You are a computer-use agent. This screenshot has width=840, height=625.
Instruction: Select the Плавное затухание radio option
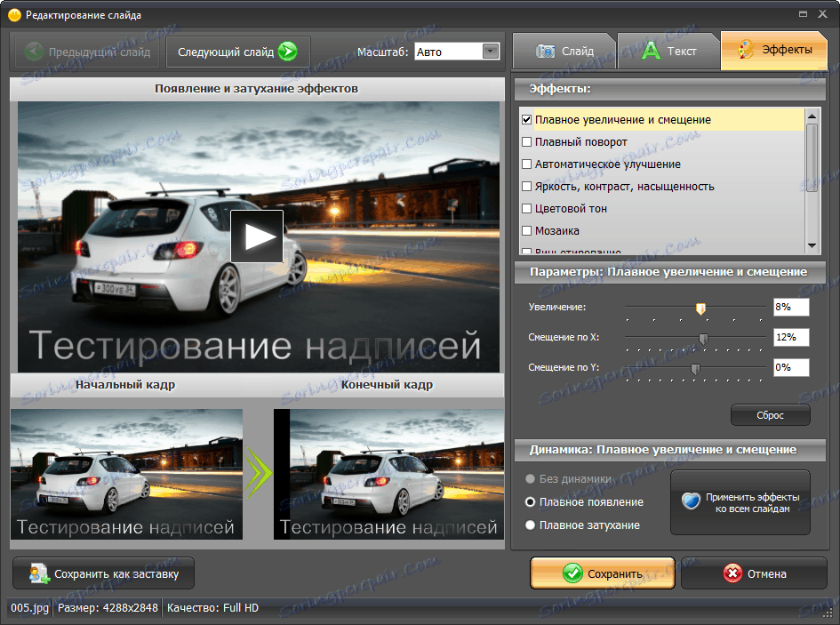pos(531,525)
